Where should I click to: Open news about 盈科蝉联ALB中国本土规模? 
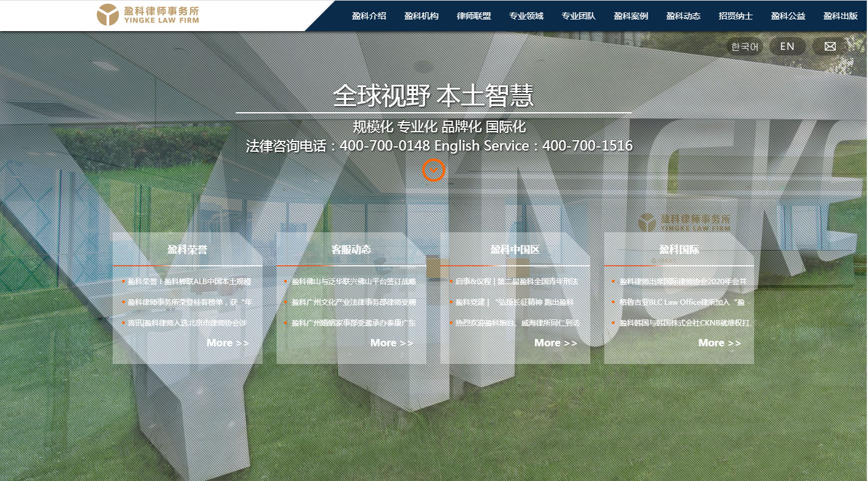tap(189, 282)
